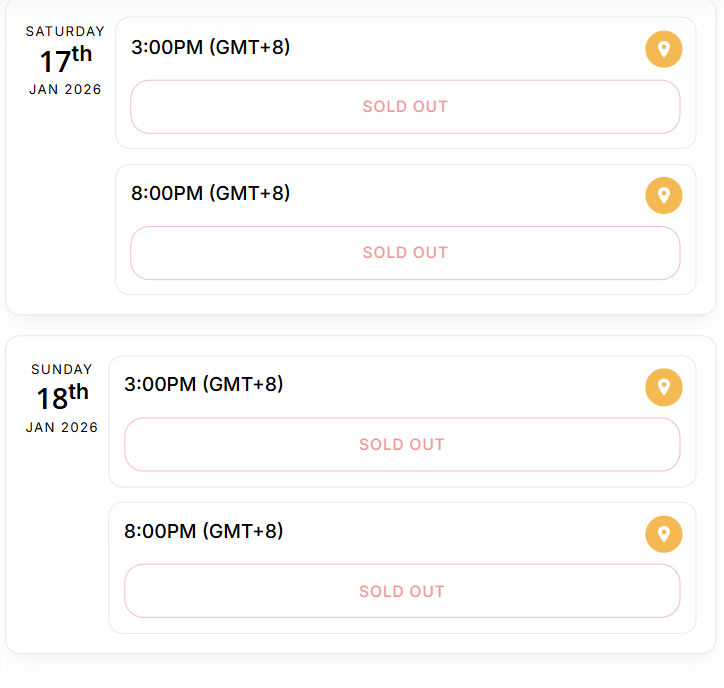
Task: Click the SATURDAY weekday label
Action: click(x=65, y=32)
